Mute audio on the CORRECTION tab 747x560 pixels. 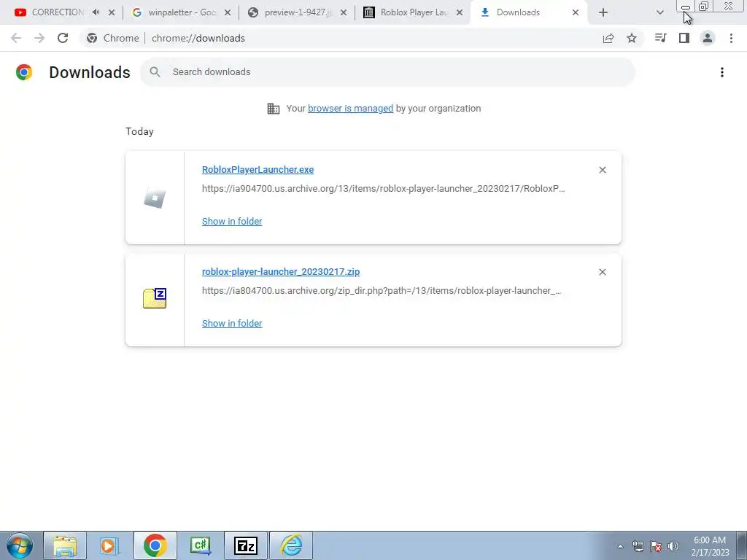coord(96,12)
